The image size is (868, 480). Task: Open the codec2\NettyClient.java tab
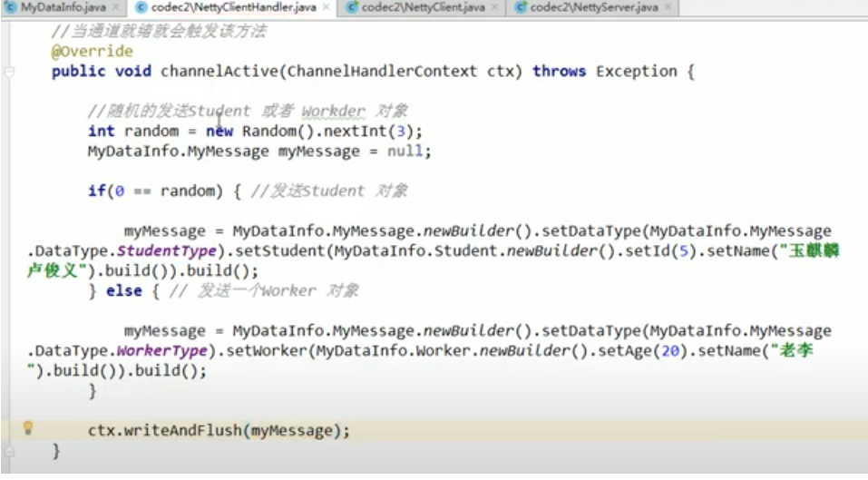pyautogui.click(x=423, y=7)
